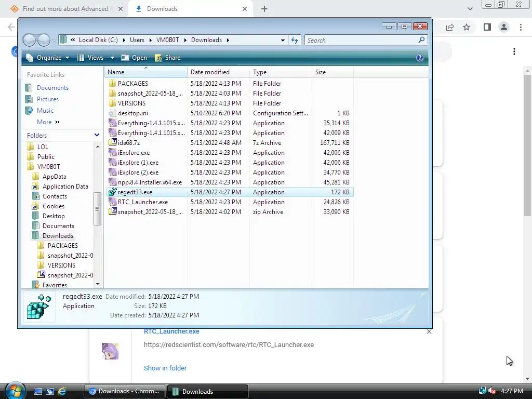The image size is (532, 399).
Task: Click the Explorer forward navigation button
Action: [44, 40]
